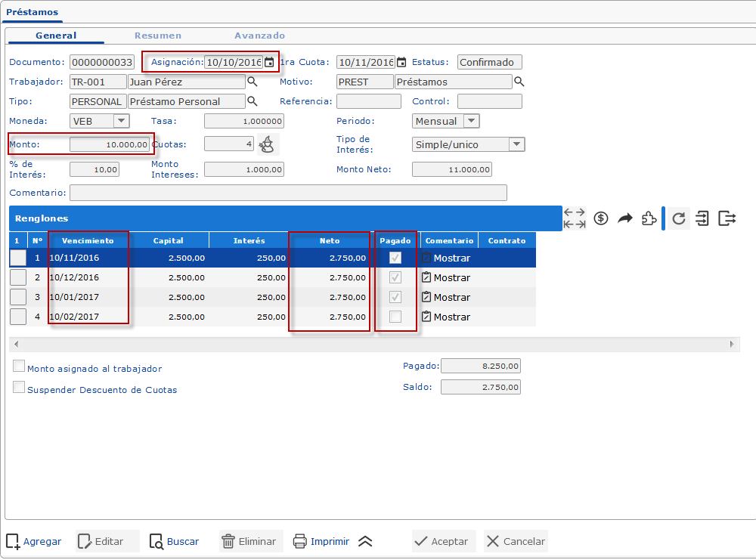Click the wizard icon beside Cuotas
The height and width of the screenshot is (560, 756).
pos(266,144)
